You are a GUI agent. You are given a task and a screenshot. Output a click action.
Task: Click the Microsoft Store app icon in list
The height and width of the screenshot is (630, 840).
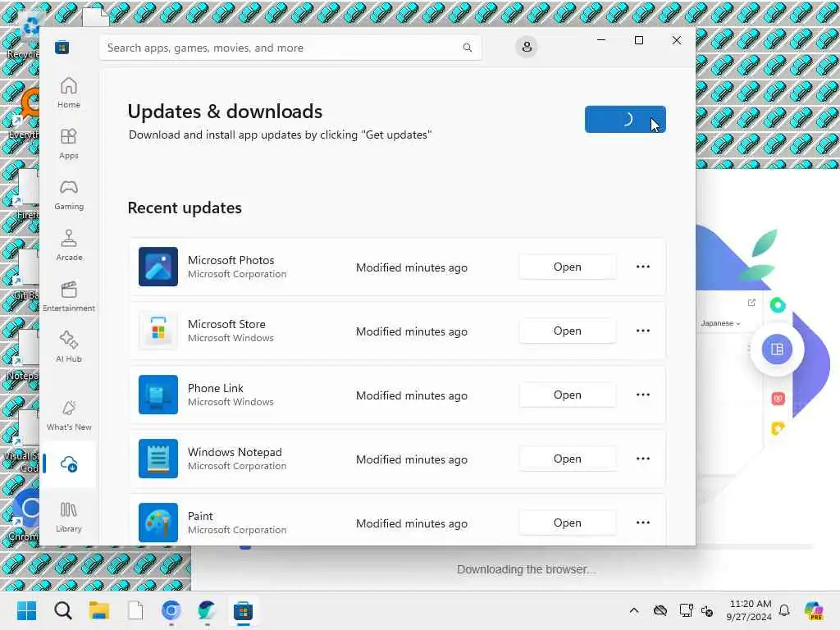coord(158,331)
